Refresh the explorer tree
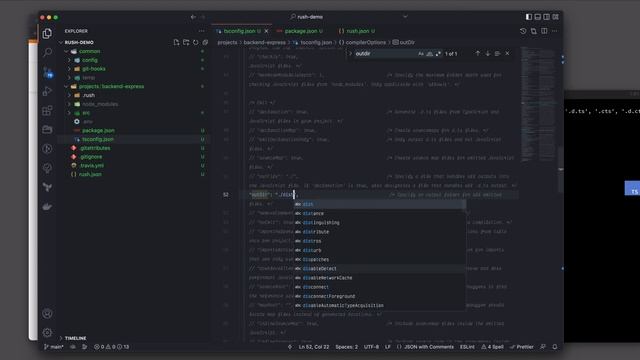 click(196, 42)
